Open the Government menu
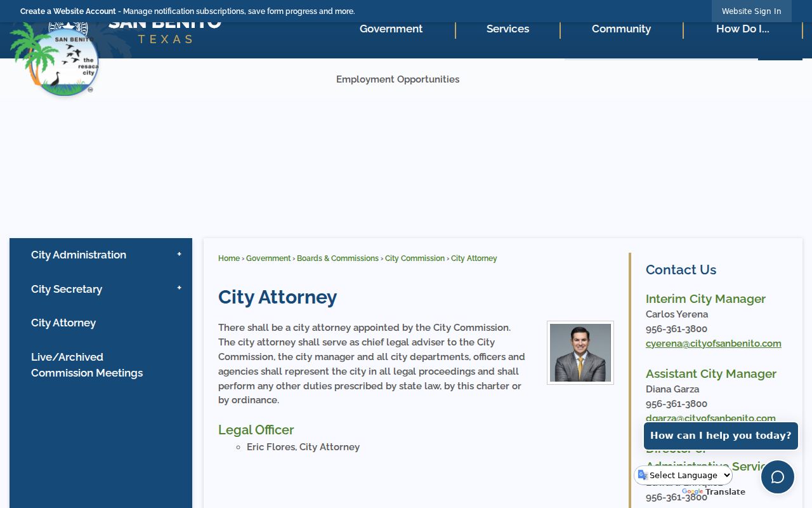The width and height of the screenshot is (812, 508). [x=391, y=29]
